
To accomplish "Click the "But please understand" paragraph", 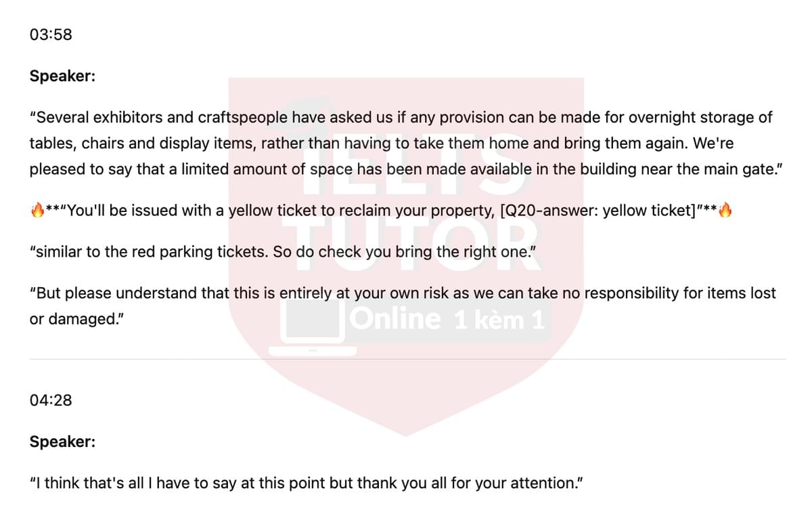I will coord(403,306).
